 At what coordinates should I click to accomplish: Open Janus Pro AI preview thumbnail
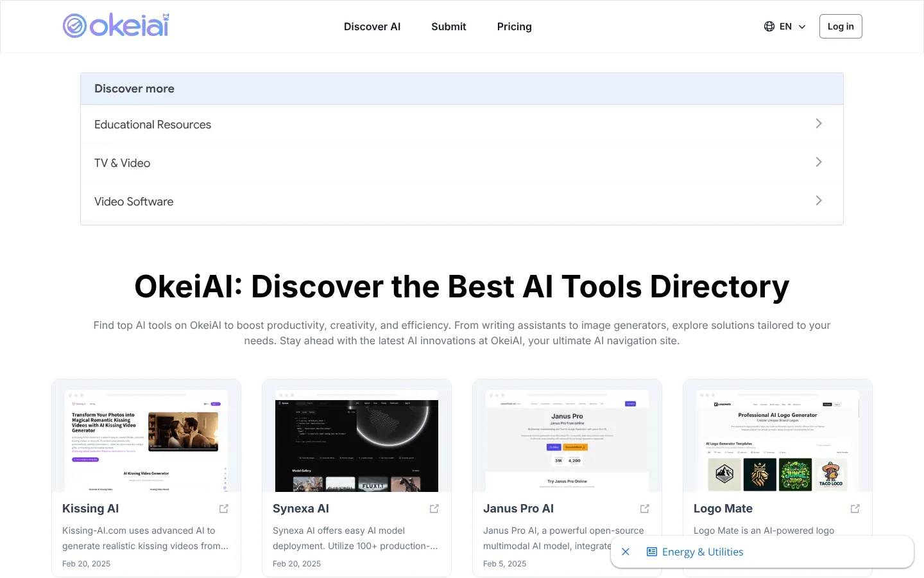point(567,436)
